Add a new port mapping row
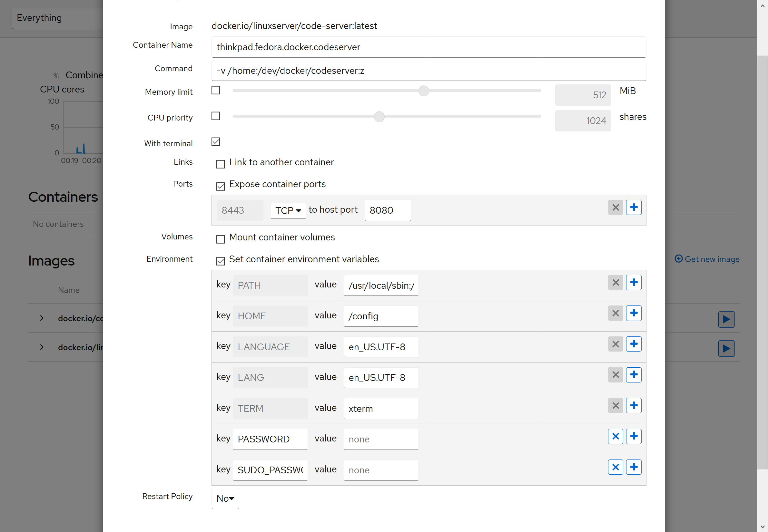 (x=634, y=207)
